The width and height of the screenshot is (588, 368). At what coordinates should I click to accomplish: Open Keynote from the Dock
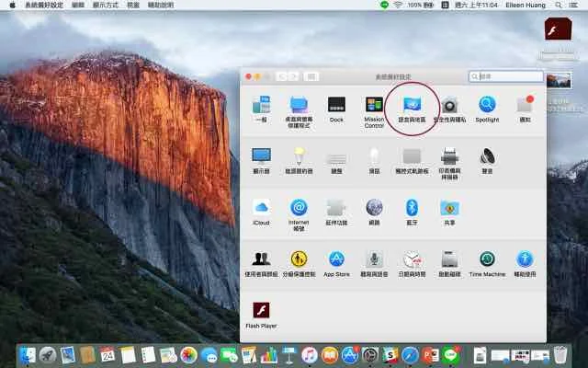(289, 355)
